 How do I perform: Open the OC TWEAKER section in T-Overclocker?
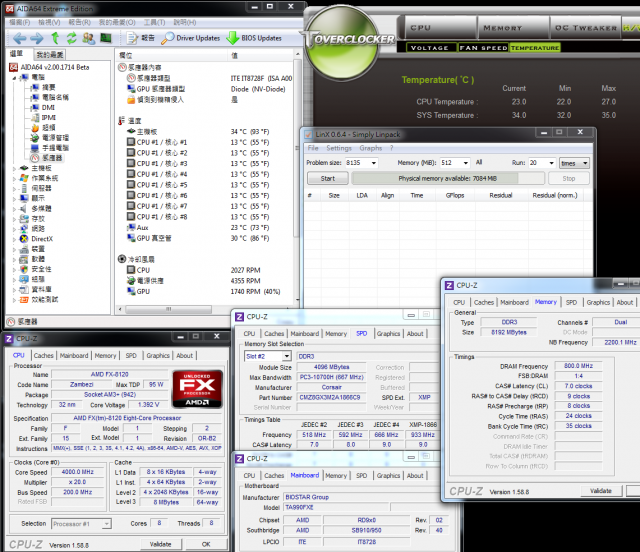click(585, 28)
